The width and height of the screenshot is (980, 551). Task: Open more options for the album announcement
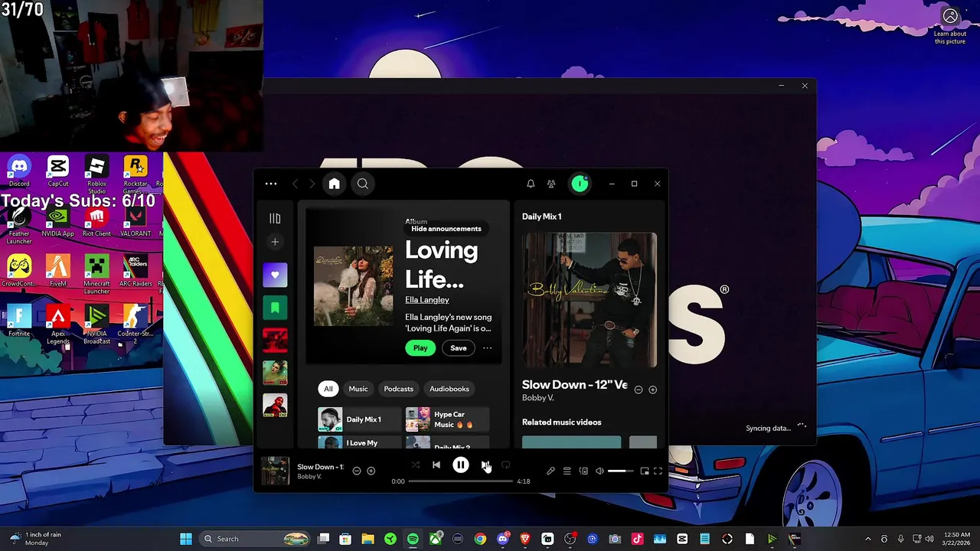point(488,348)
